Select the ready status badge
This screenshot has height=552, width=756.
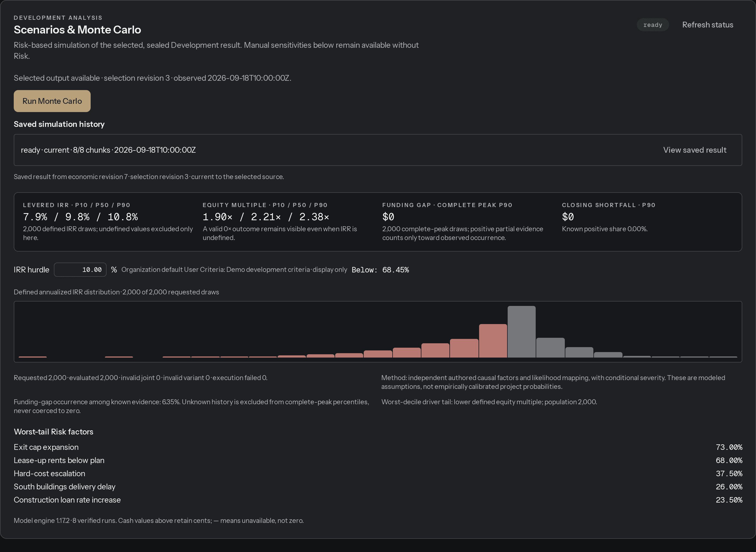[x=652, y=25]
